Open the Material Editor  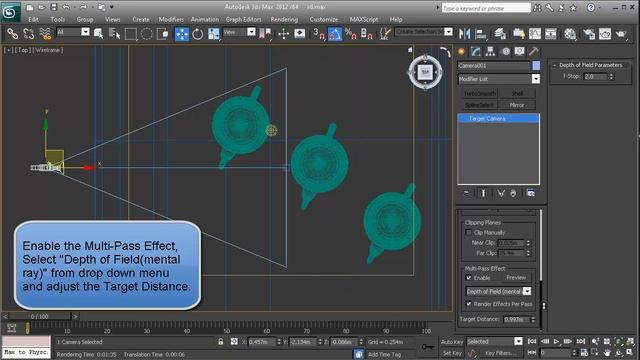570,33
